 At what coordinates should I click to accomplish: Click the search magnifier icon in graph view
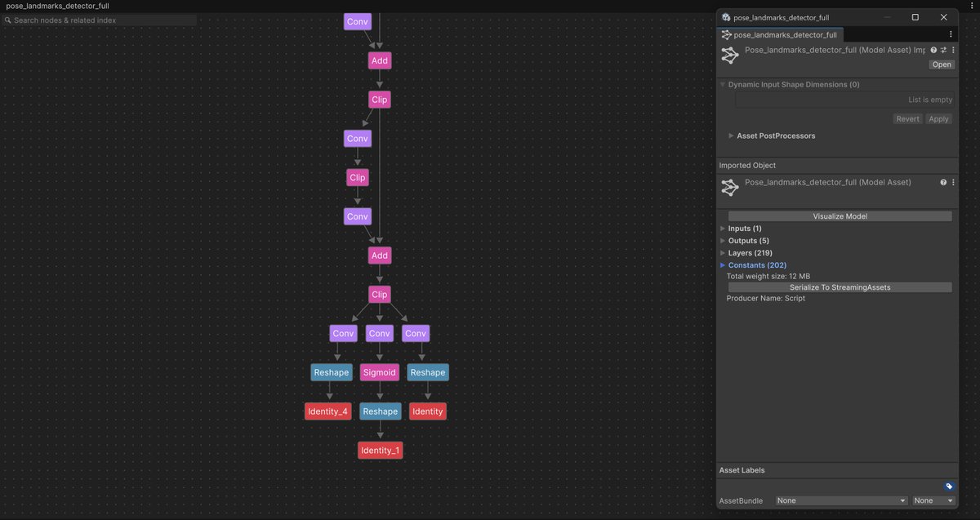pos(8,20)
